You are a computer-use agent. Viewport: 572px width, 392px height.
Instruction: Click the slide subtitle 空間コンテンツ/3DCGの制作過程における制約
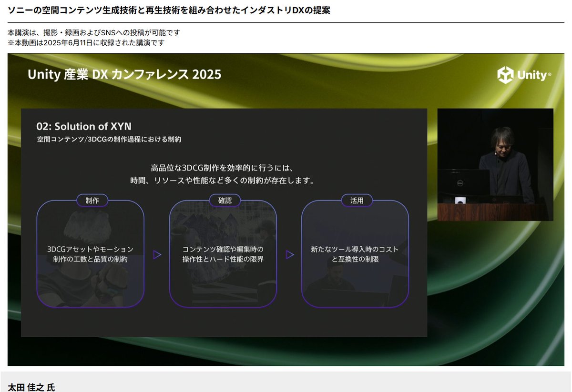[x=109, y=140]
